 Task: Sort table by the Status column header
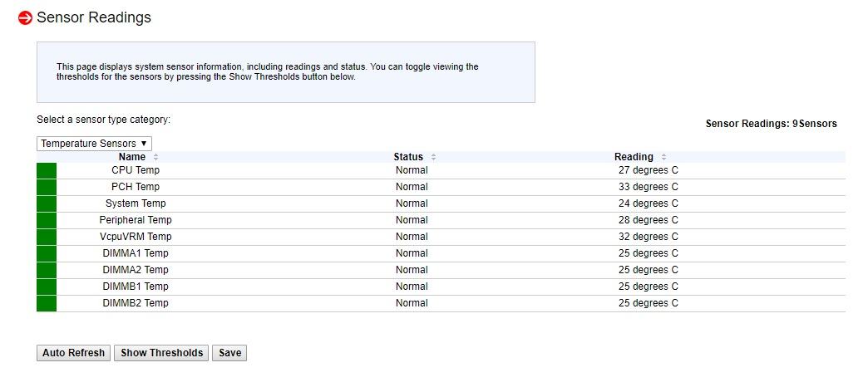pyautogui.click(x=408, y=157)
